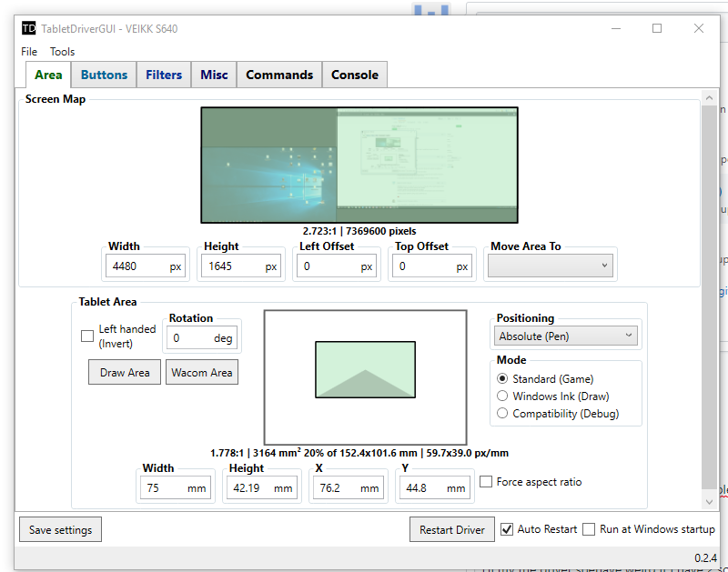728x572 pixels.
Task: Open the Tools menu
Action: point(62,52)
